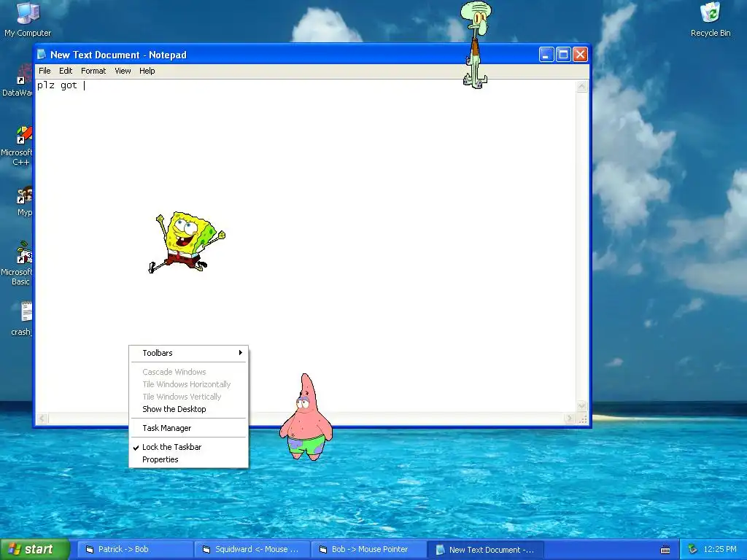Maximize the Notepad window
The image size is (747, 560).
click(563, 55)
